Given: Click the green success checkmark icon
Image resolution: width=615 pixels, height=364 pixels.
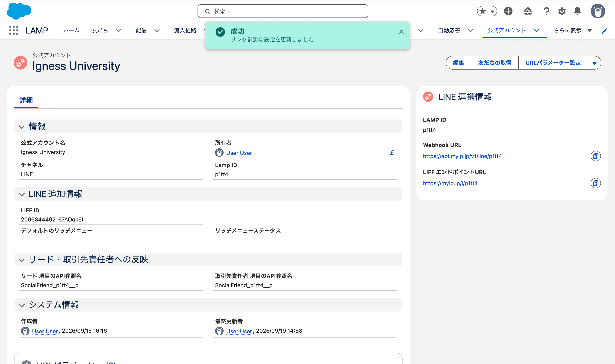Looking at the screenshot, I should click(x=220, y=32).
